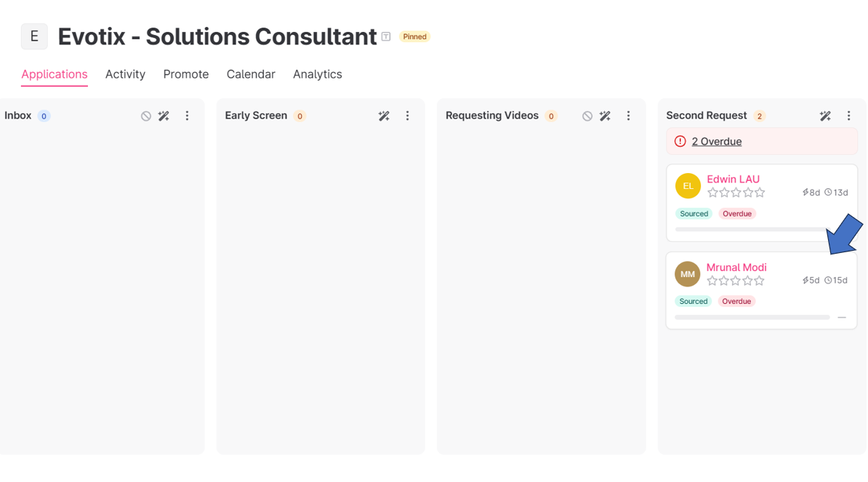Rate Edwin LAU five stars
868x482 pixels.
pos(760,193)
